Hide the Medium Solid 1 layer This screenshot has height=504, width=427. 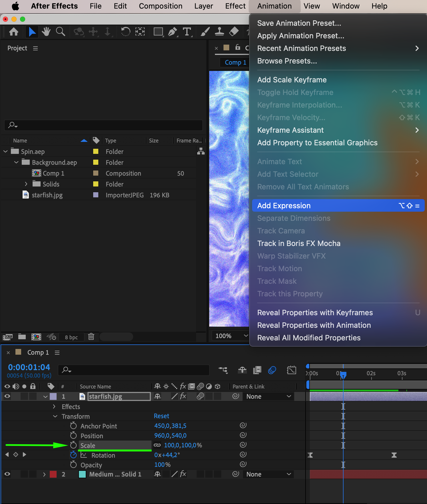pos(7,474)
